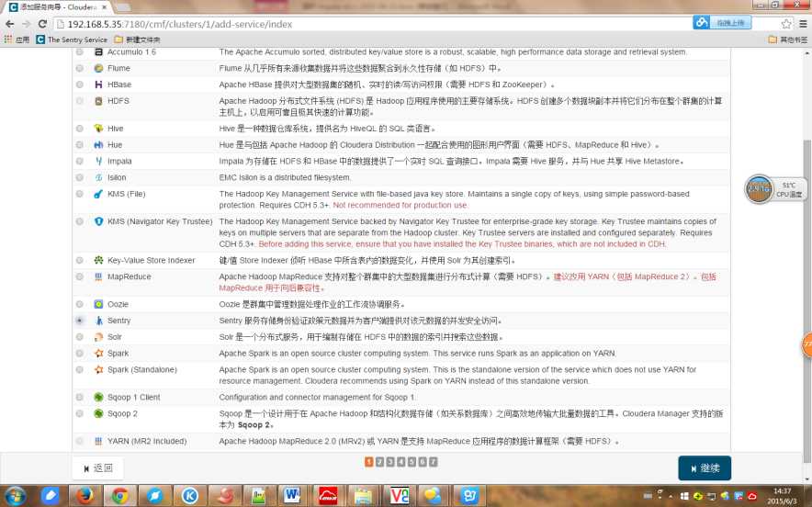Open the 其他书签 bookmarks folder
Viewport: 812px width, 507px height.
(x=788, y=39)
